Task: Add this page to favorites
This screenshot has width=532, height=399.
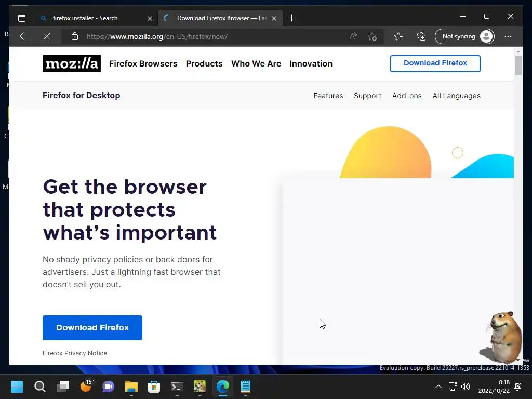Action: click(372, 36)
